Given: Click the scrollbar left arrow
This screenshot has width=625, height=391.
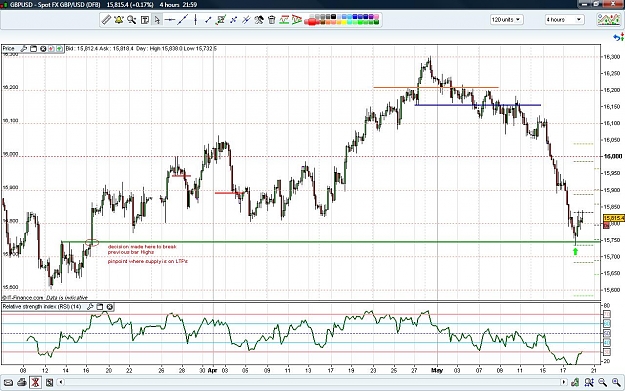Looking at the screenshot, I should pyautogui.click(x=61, y=383).
